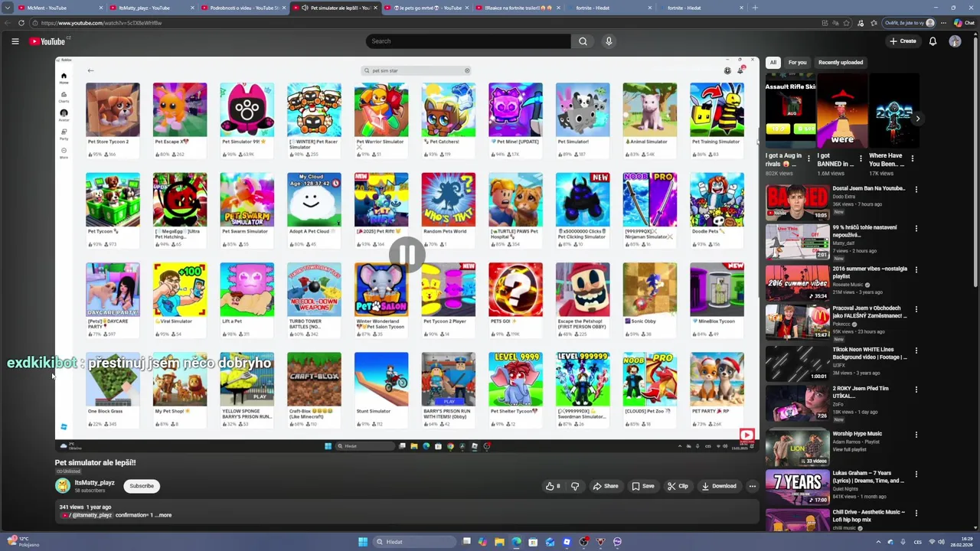
Task: Click the browser address bar URL
Action: [x=101, y=23]
